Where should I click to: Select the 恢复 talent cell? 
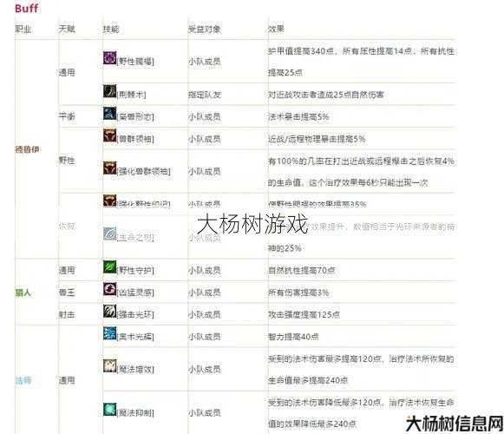pos(67,227)
